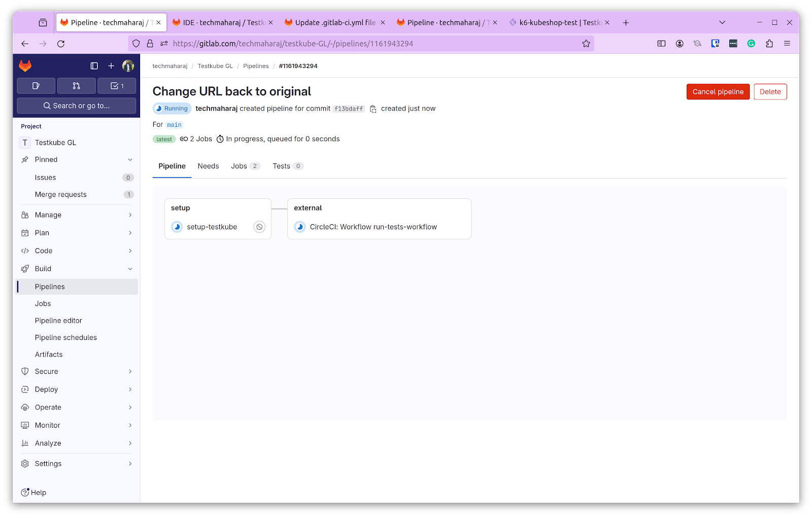Switch to the Jobs tab
The width and height of the screenshot is (812, 517).
pyautogui.click(x=245, y=166)
